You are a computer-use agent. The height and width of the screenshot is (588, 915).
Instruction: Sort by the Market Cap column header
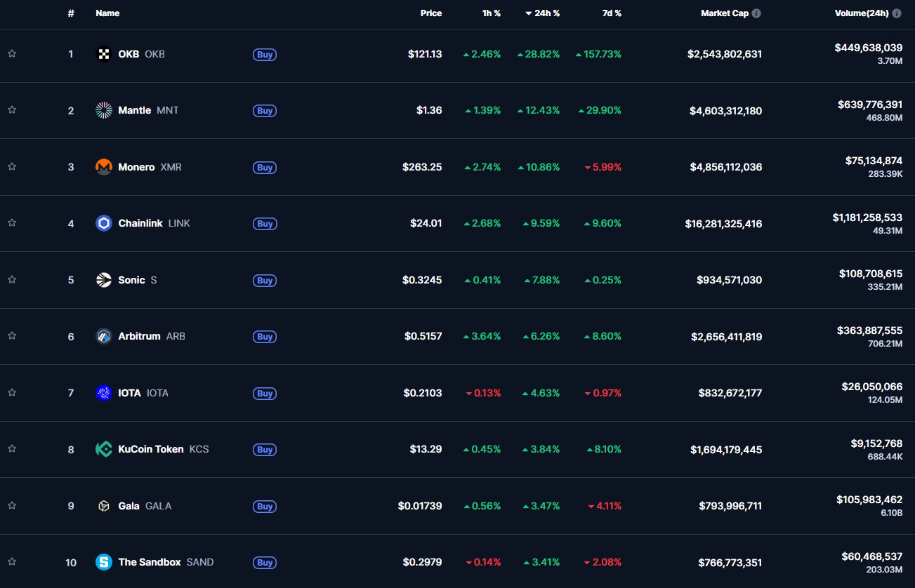pos(725,13)
